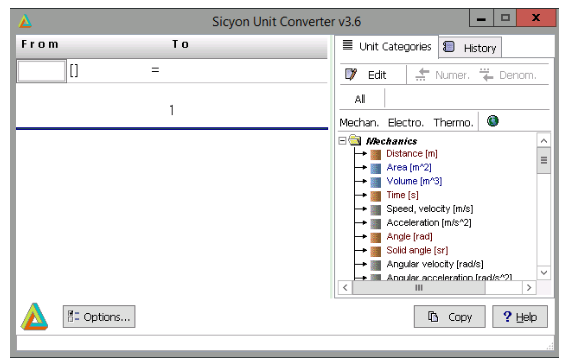Open the Options... dialog

tap(99, 317)
